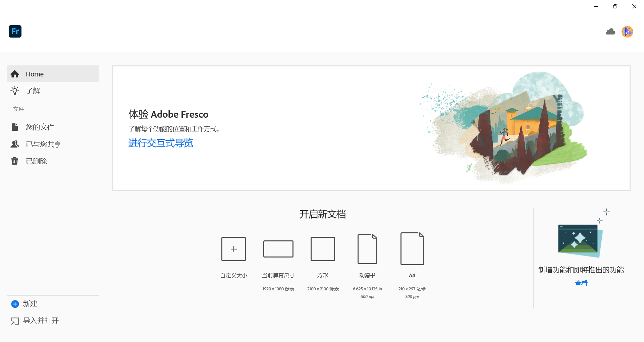Click the 新建 create new button
The width and height of the screenshot is (644, 342).
tap(24, 304)
